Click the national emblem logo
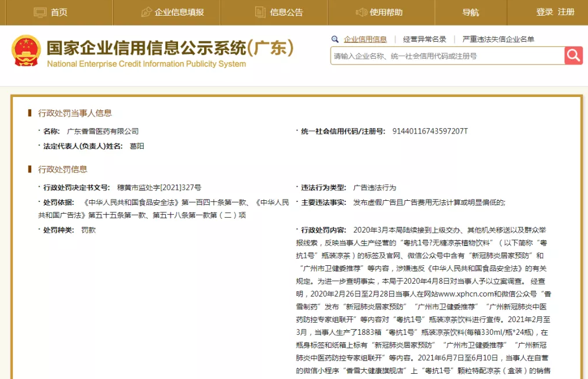The height and width of the screenshot is (379, 588). click(x=26, y=50)
